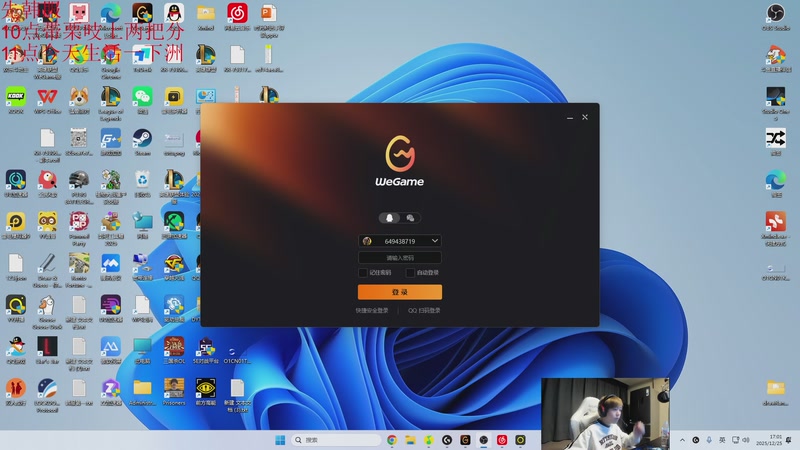The width and height of the screenshot is (800, 450).
Task: Open the Windows Start menu
Action: 280,440
